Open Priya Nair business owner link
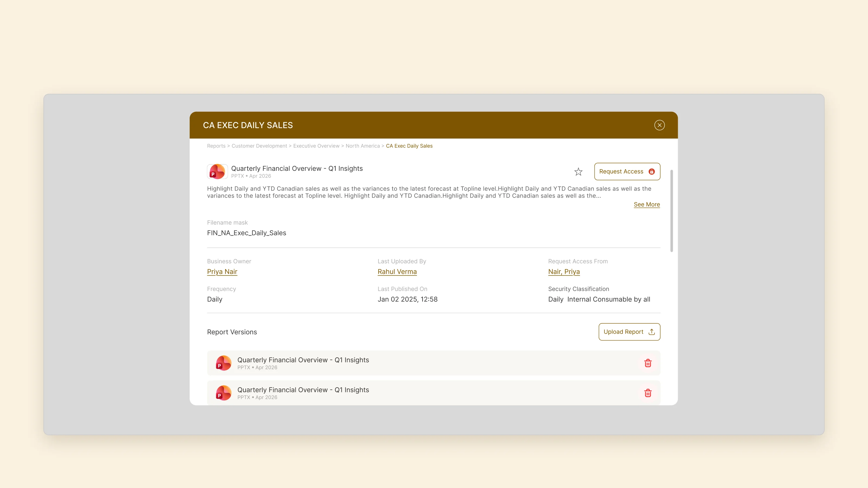 click(222, 271)
